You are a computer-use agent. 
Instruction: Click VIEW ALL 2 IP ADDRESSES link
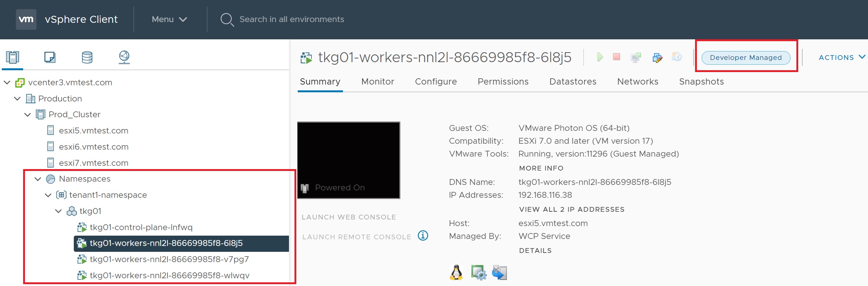(572, 210)
